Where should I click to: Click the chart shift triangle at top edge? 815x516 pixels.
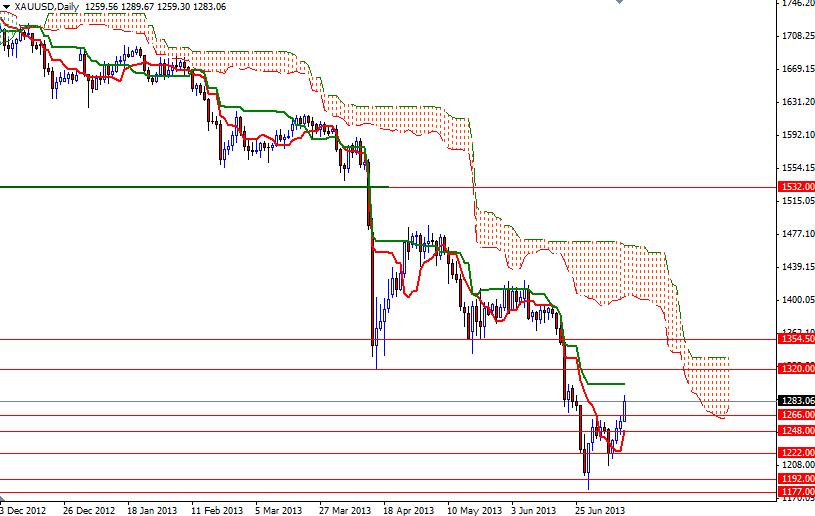pyautogui.click(x=619, y=2)
